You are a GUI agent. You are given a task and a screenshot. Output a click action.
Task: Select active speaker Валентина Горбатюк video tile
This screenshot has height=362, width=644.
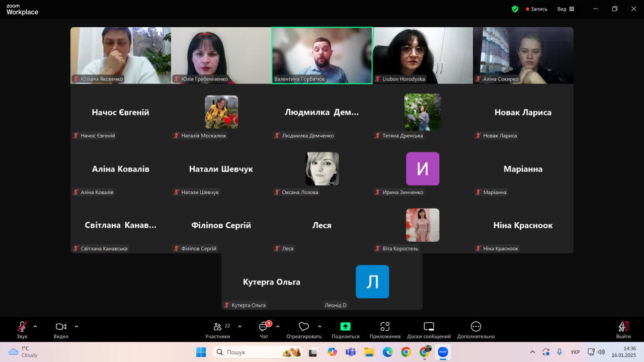tap(322, 55)
